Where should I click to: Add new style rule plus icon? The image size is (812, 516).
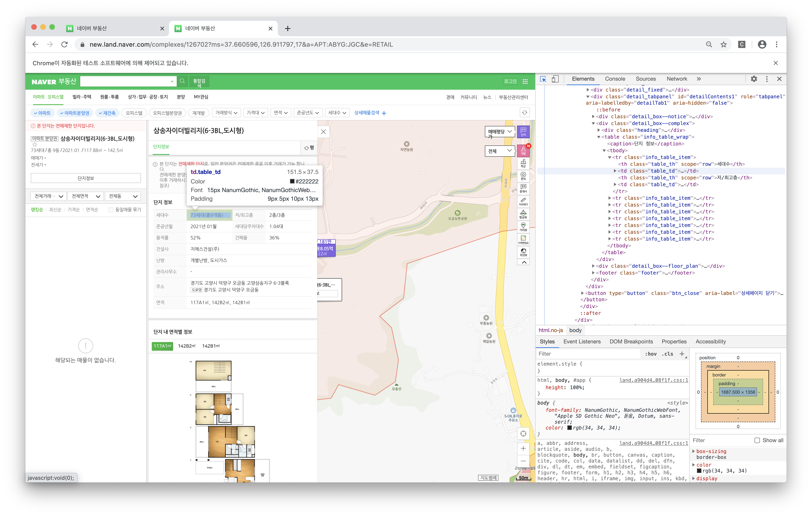point(682,354)
